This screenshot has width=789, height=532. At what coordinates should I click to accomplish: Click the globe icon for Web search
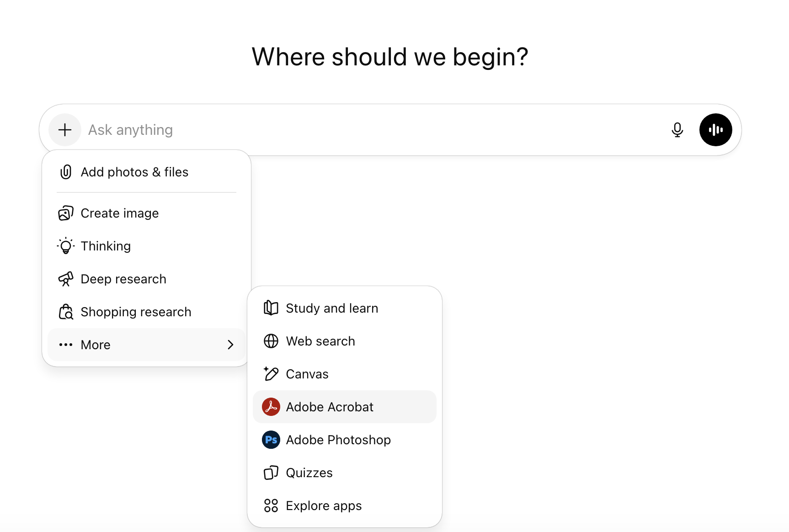[271, 341]
